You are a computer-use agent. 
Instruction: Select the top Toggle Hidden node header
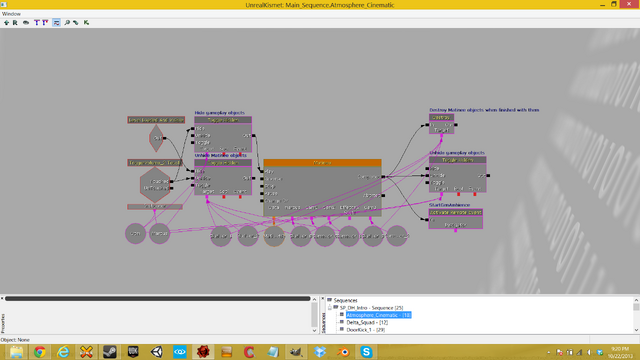223,120
